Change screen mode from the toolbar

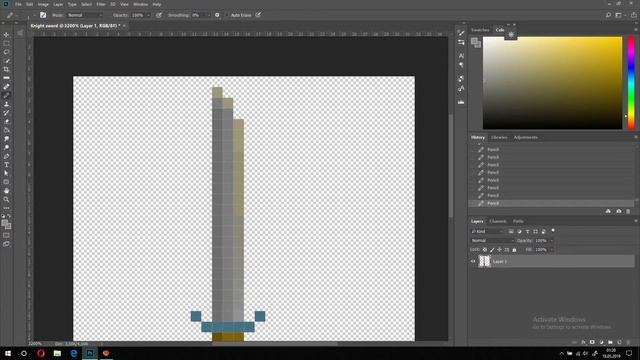6,244
